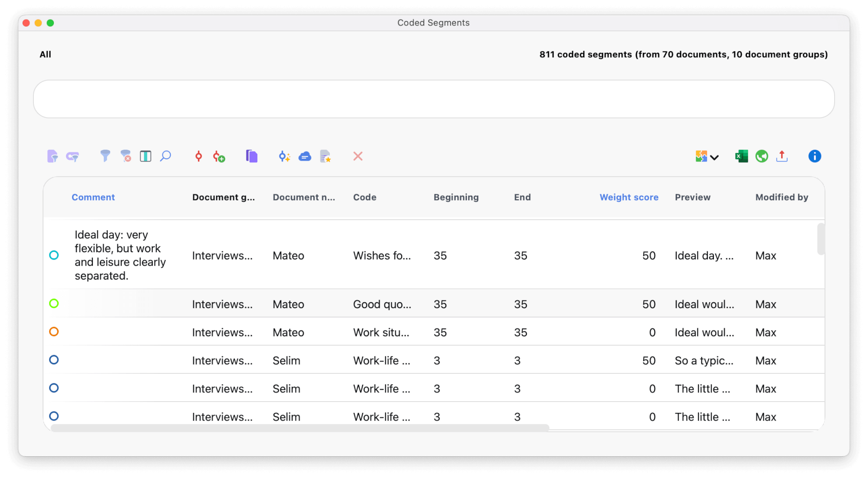Screen dimensions: 868x478
Task: Click the large empty text field
Action: (x=434, y=99)
